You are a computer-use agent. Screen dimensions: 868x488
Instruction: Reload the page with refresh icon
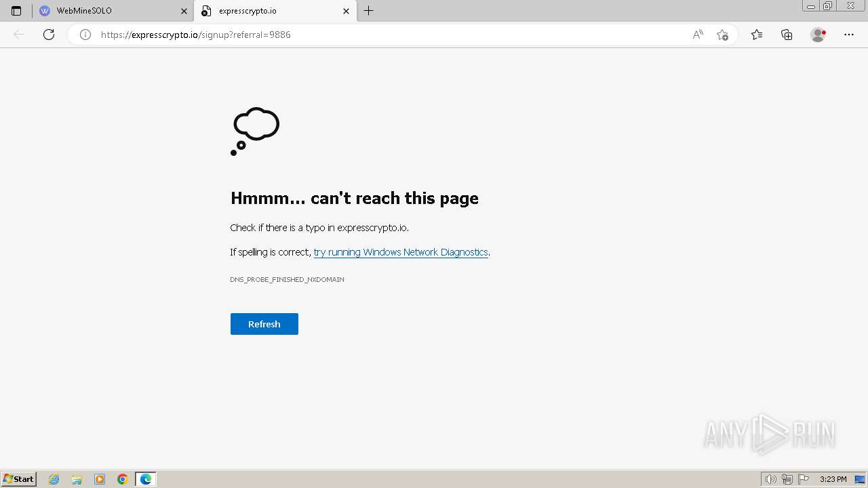[x=49, y=35]
